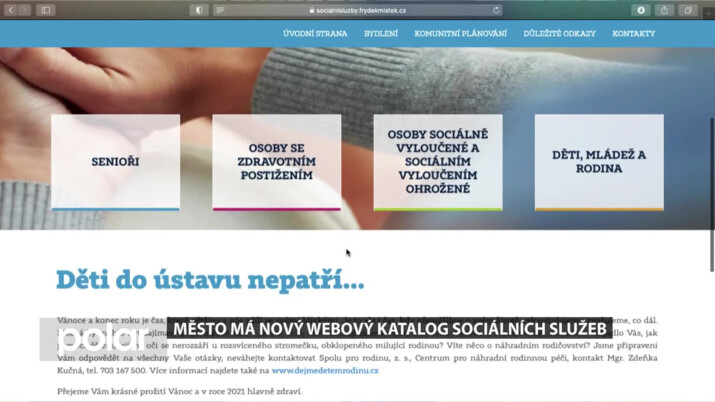Open the Reader view icon in address bar
Screen dimensions: 715x402
[221, 10]
